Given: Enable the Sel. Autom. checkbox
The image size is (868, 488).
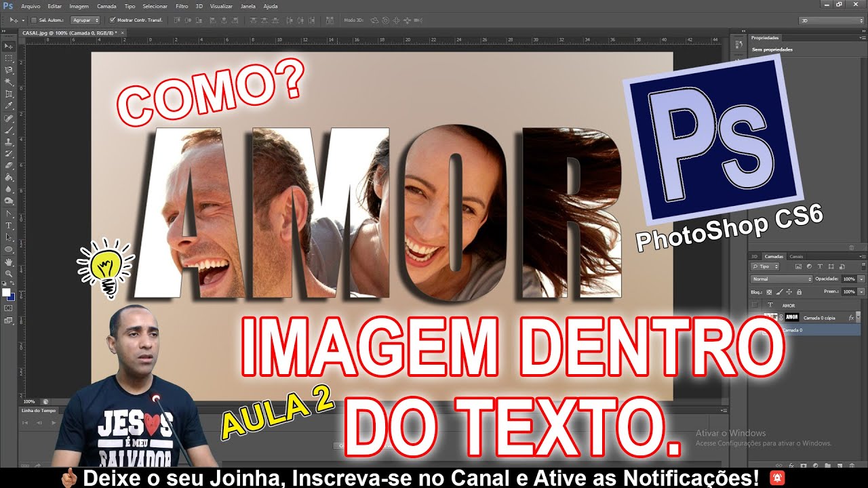Looking at the screenshot, I should tap(34, 20).
